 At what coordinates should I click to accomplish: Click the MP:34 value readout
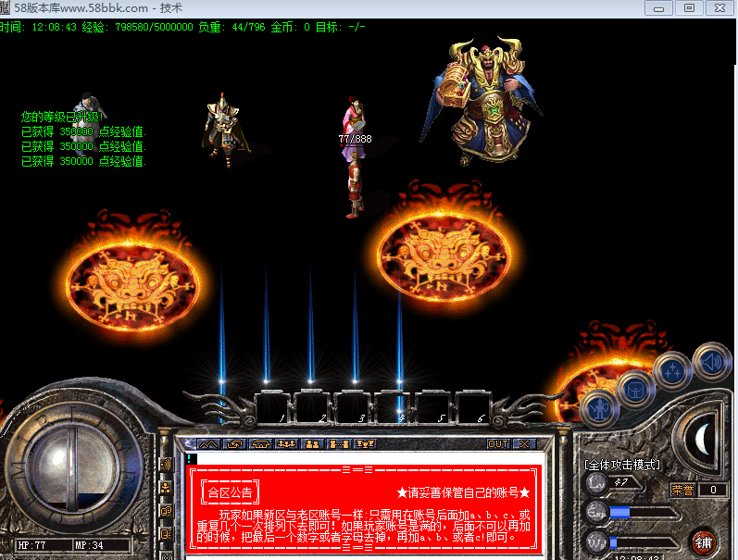click(x=89, y=545)
